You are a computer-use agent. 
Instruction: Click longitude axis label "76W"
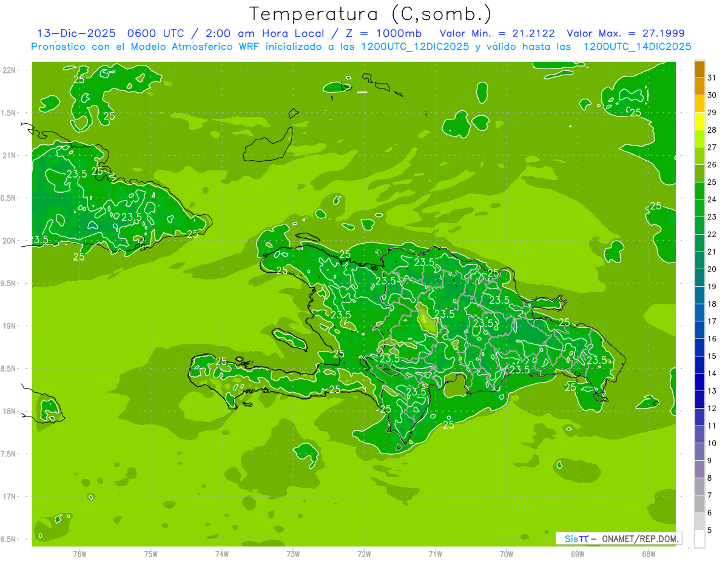[x=79, y=554]
